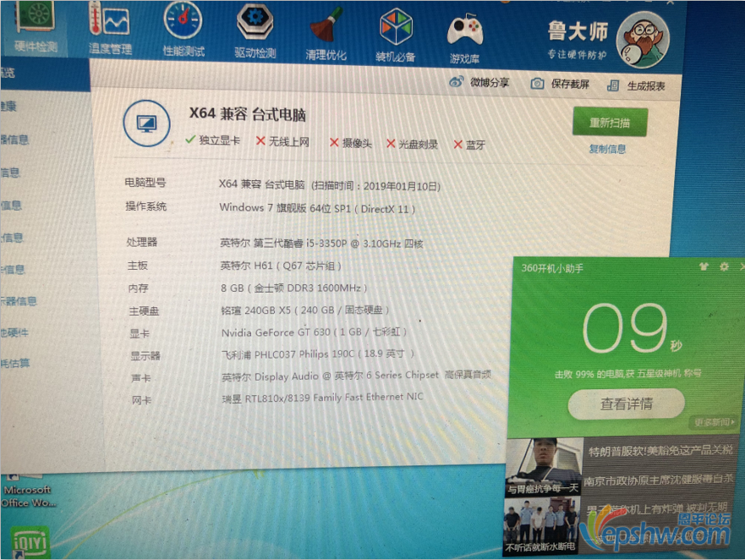This screenshot has height=560, width=745.
Task: Open 游戏库 game library controller icon
Action: pyautogui.click(x=465, y=39)
